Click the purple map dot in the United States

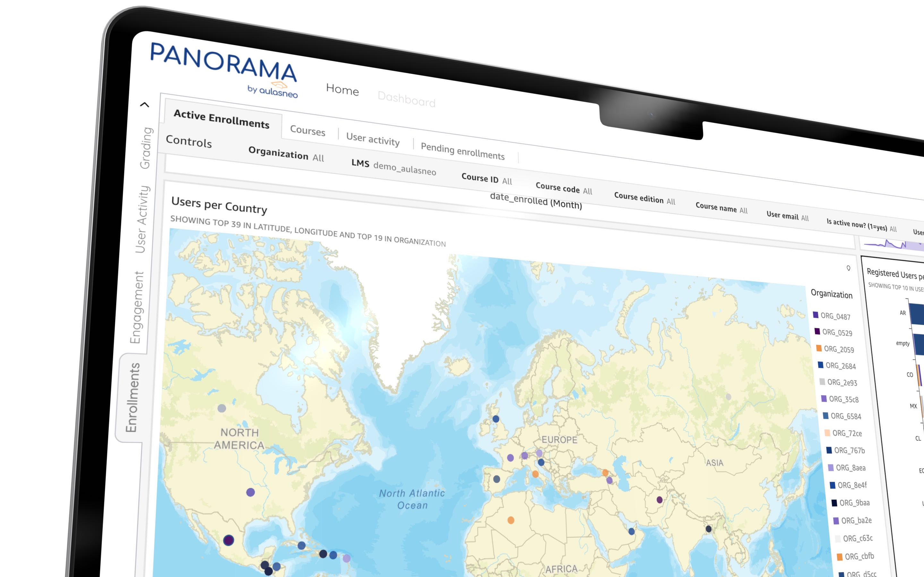click(251, 492)
